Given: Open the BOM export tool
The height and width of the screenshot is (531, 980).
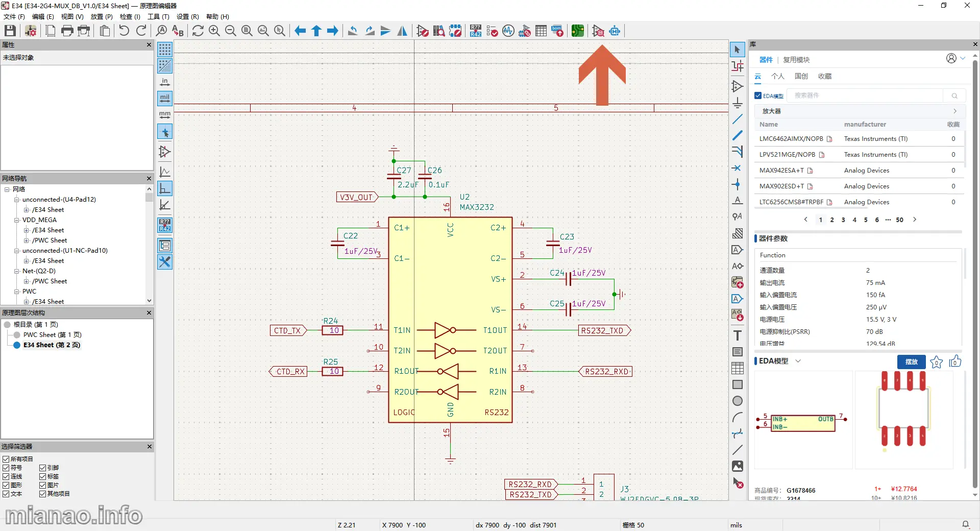Looking at the screenshot, I should (x=557, y=31).
